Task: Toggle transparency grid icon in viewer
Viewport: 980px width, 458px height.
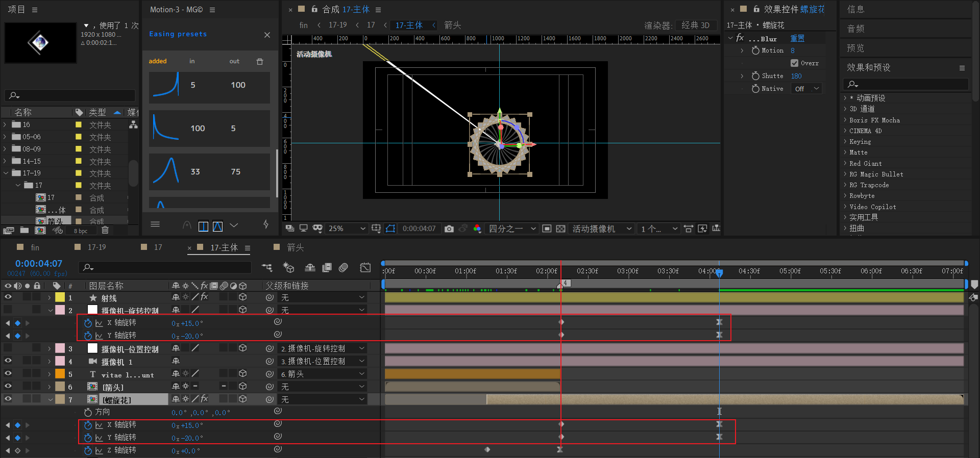Action: [560, 228]
